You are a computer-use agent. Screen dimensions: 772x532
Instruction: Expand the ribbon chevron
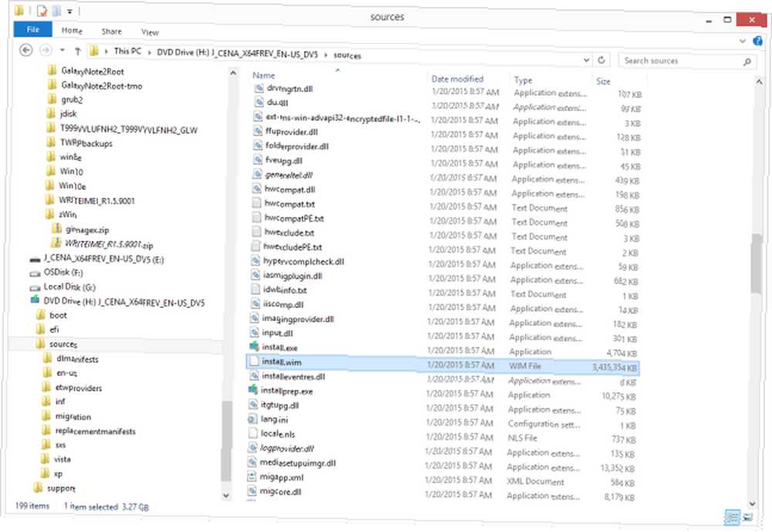743,41
